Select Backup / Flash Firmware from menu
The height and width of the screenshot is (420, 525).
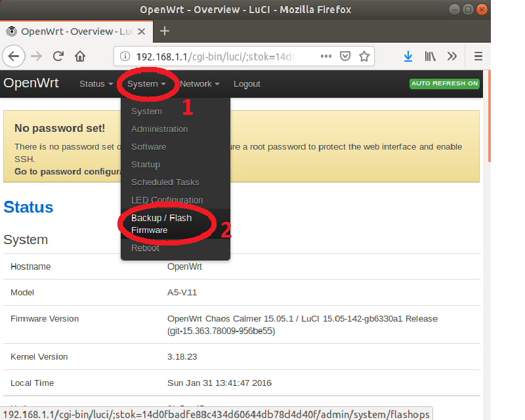(161, 224)
